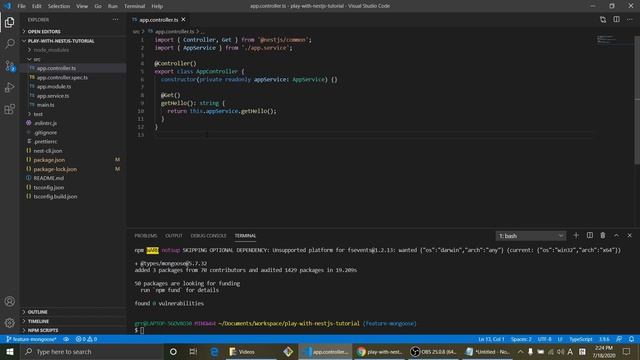This screenshot has height=360, width=640.
Task: Open tsconfig.build.json file
Action: point(73,196)
